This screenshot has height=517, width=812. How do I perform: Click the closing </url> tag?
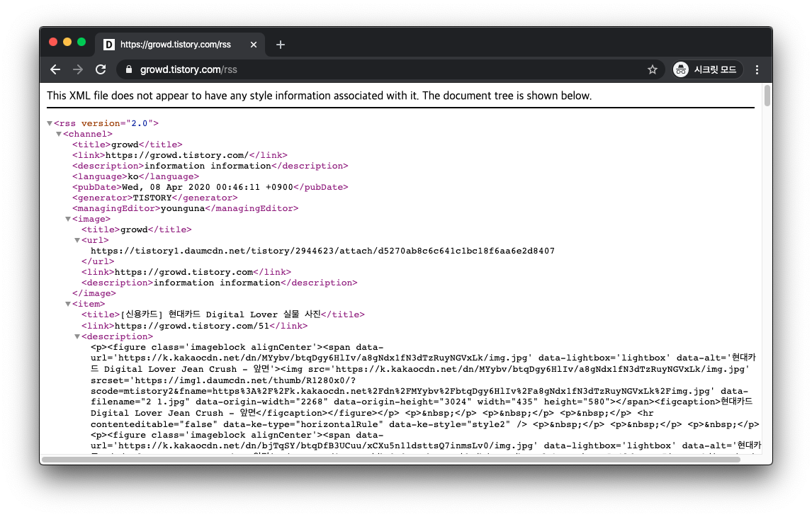[x=97, y=261]
